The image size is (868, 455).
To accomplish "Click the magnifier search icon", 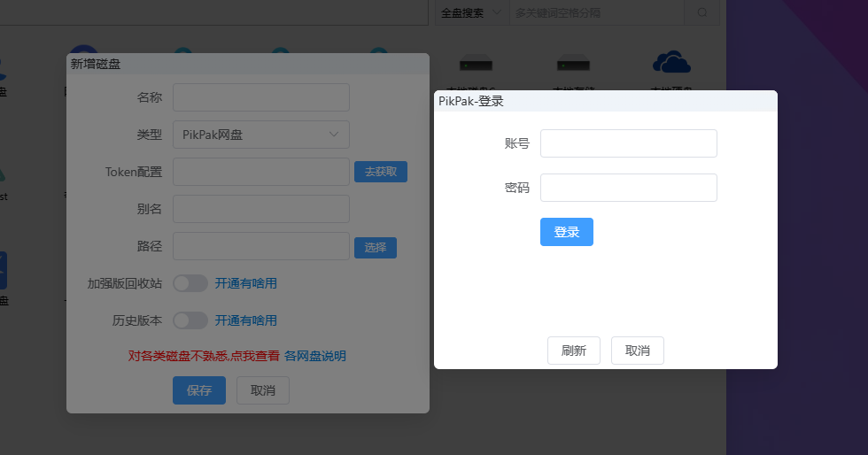I will coord(701,12).
